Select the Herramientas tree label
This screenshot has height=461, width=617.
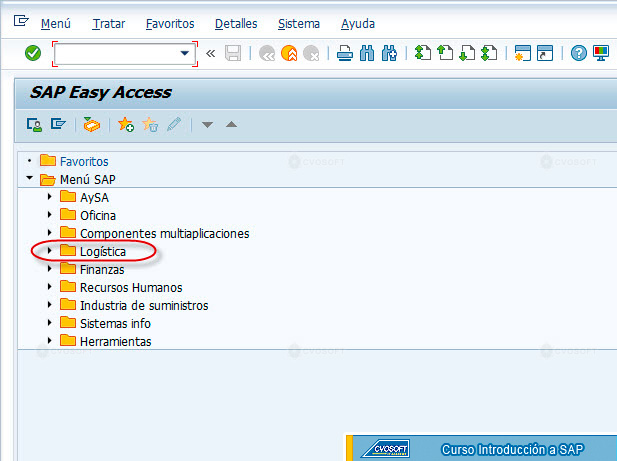(115, 342)
